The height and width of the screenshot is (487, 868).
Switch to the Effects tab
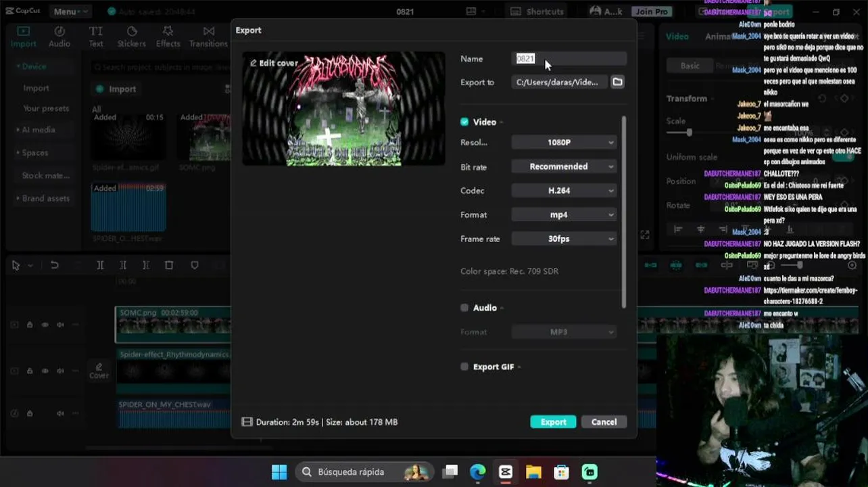pyautogui.click(x=168, y=37)
